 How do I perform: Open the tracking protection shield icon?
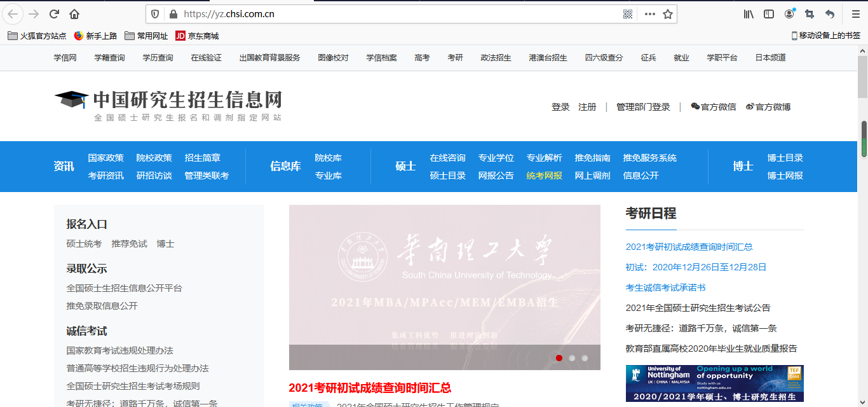pyautogui.click(x=155, y=14)
